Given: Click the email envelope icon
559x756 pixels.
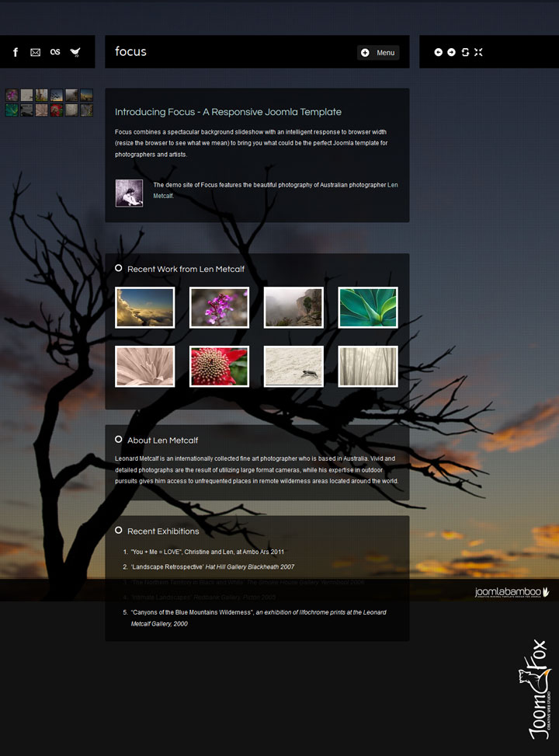Looking at the screenshot, I should coord(35,52).
